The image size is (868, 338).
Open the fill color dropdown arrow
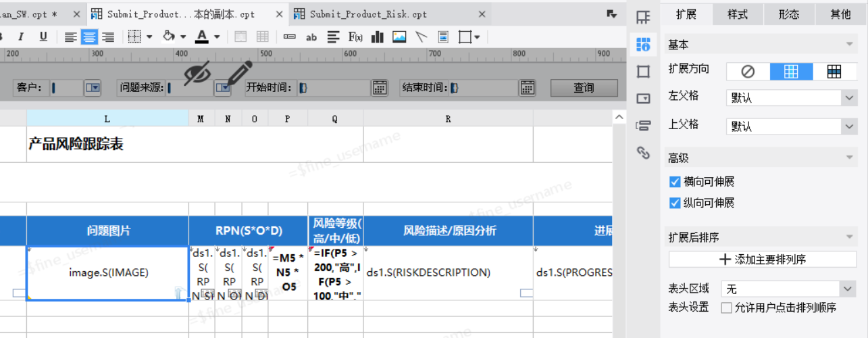[182, 37]
